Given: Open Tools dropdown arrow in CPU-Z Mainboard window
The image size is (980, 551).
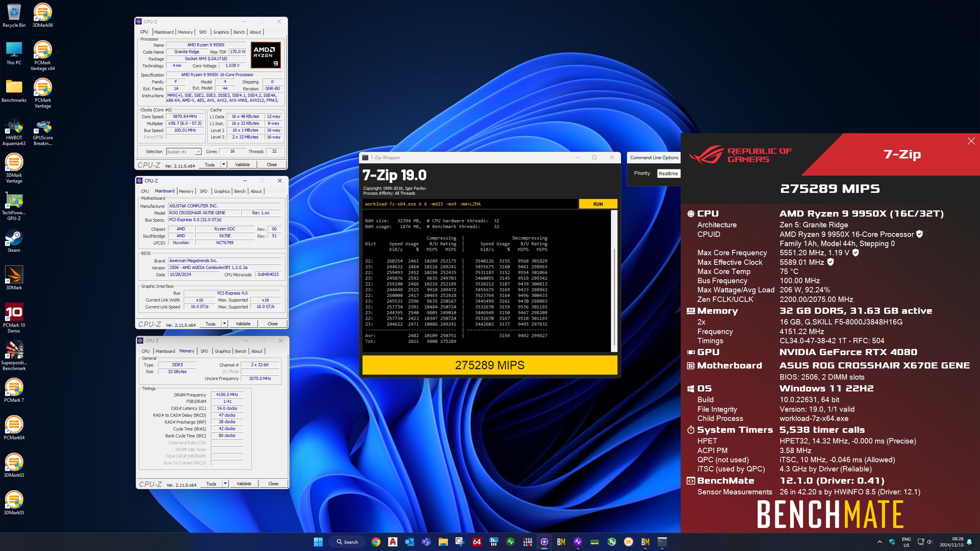Looking at the screenshot, I should [x=225, y=324].
